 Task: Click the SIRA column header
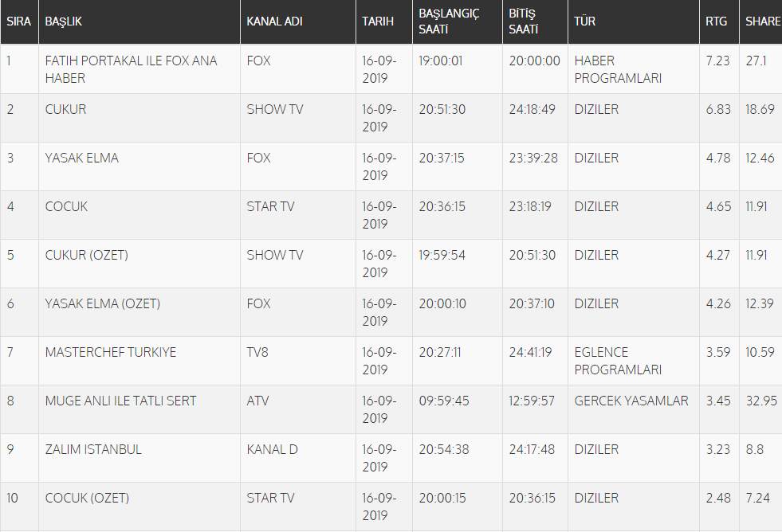click(x=19, y=22)
